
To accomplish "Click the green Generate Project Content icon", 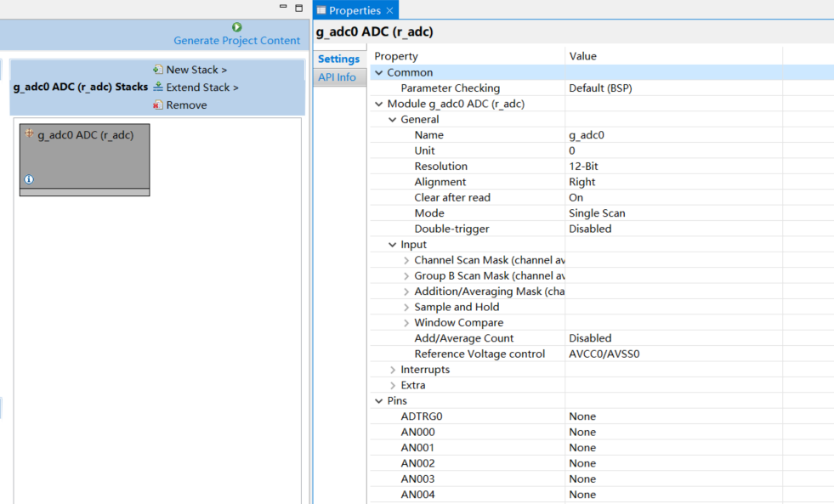I will pos(237,27).
